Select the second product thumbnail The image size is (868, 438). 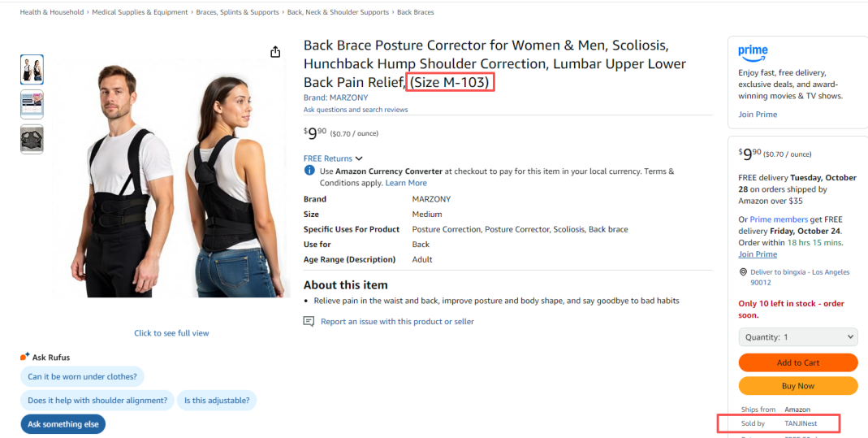coord(32,105)
